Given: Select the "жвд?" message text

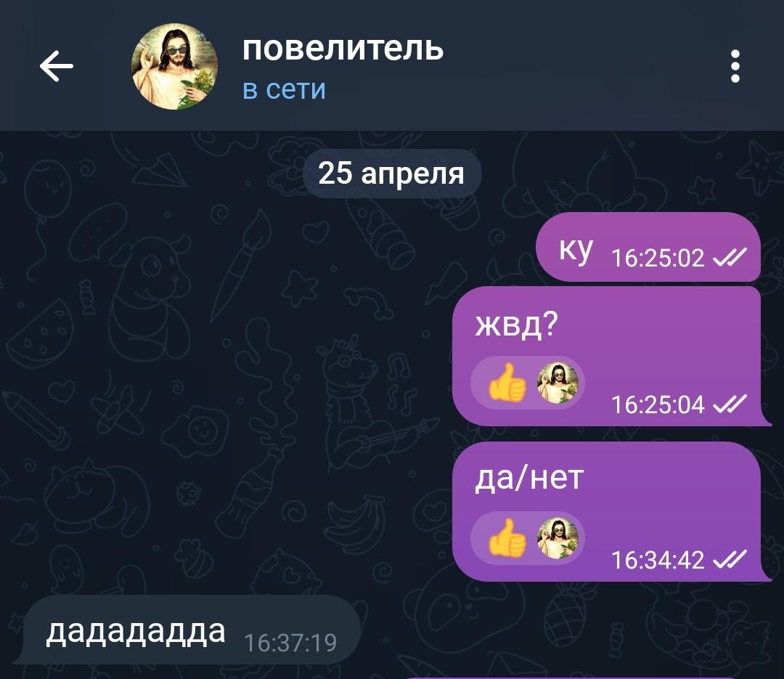Looking at the screenshot, I should coord(516,324).
